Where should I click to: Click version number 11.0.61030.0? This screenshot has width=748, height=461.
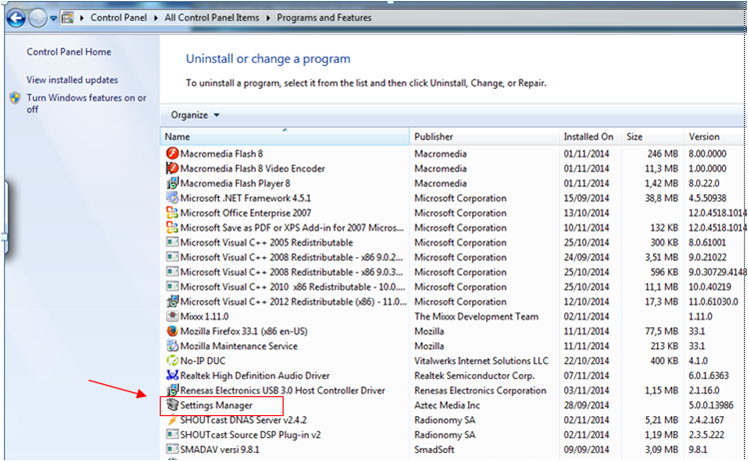(x=713, y=302)
